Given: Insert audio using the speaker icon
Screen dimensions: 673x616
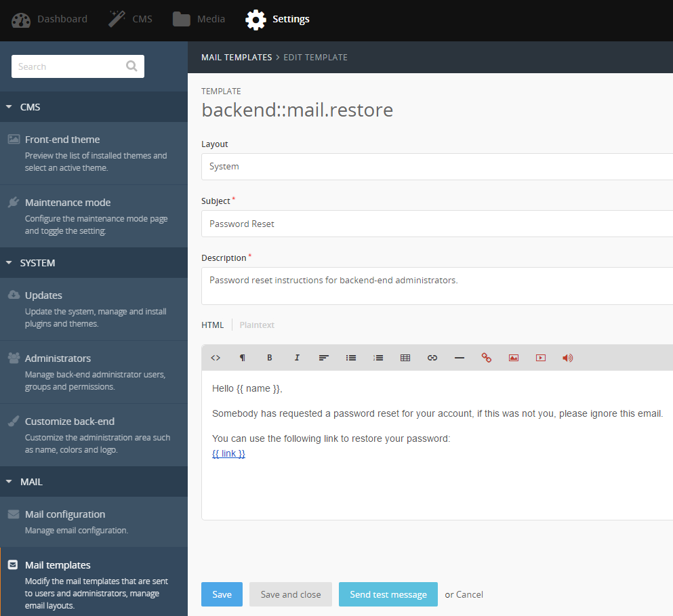Looking at the screenshot, I should [x=568, y=358].
